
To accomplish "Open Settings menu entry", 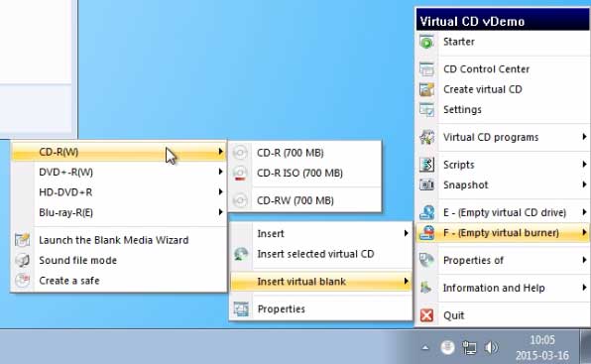I will tap(503, 110).
